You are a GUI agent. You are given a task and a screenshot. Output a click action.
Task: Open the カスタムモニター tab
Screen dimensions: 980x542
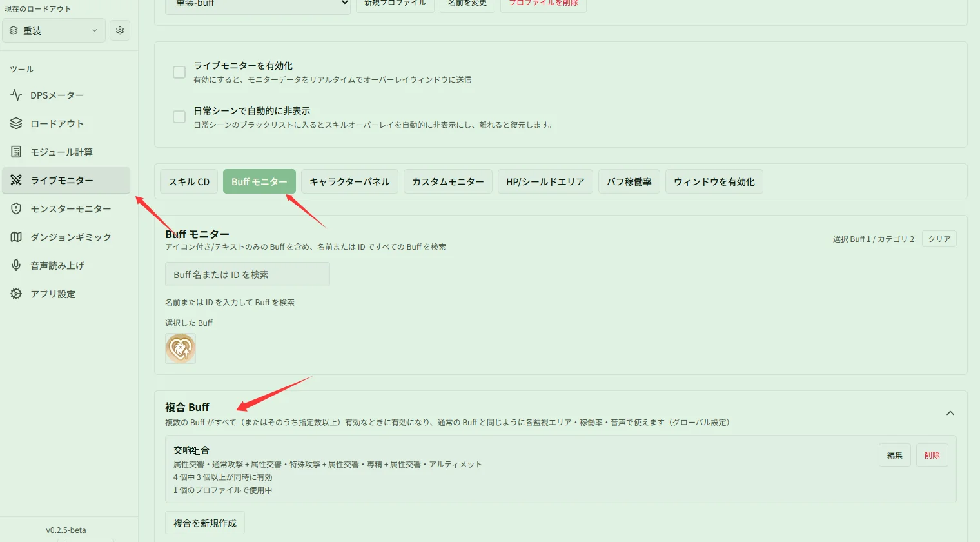[x=448, y=181]
